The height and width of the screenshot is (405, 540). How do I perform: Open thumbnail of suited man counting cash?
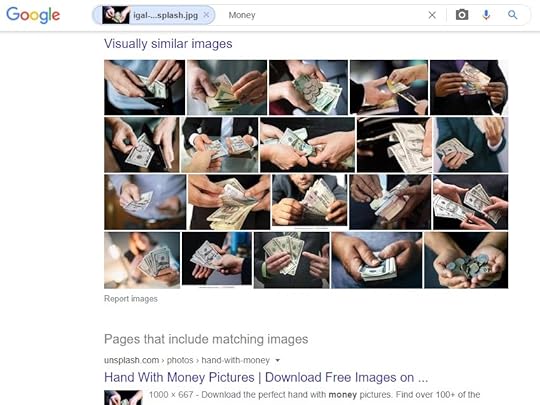[309, 200]
